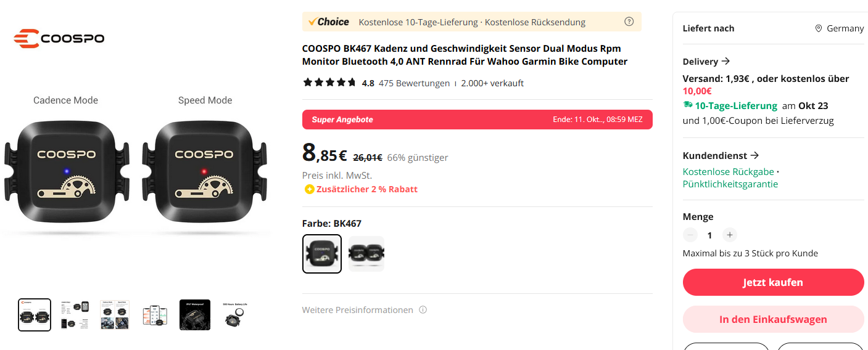868x350 pixels.
Task: Select the IP67 Waterproof thumbnail
Action: click(195, 314)
